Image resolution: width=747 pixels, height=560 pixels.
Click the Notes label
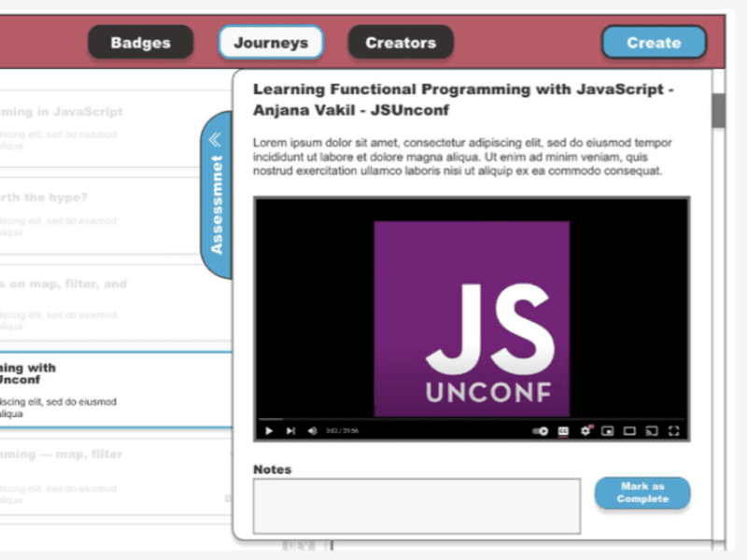click(272, 469)
